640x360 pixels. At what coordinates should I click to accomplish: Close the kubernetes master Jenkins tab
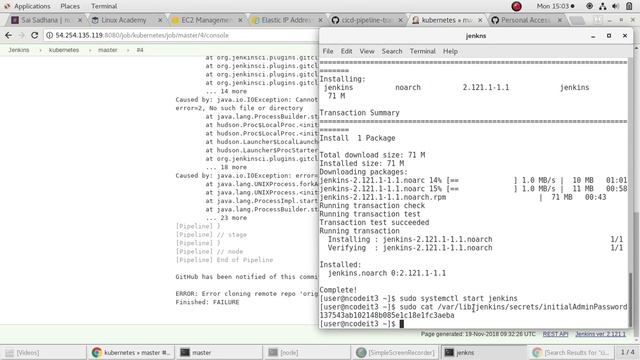(480, 20)
